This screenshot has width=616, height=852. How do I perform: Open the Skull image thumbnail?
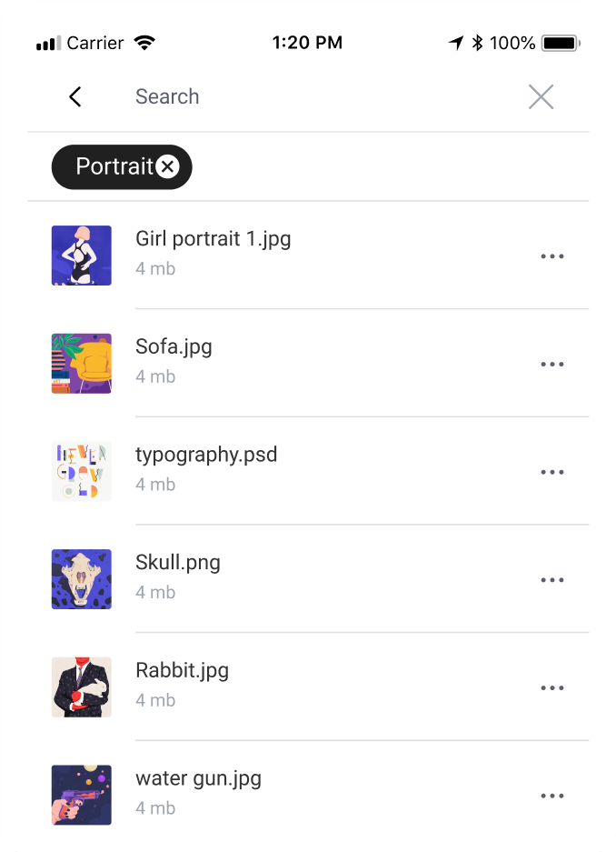click(x=82, y=579)
